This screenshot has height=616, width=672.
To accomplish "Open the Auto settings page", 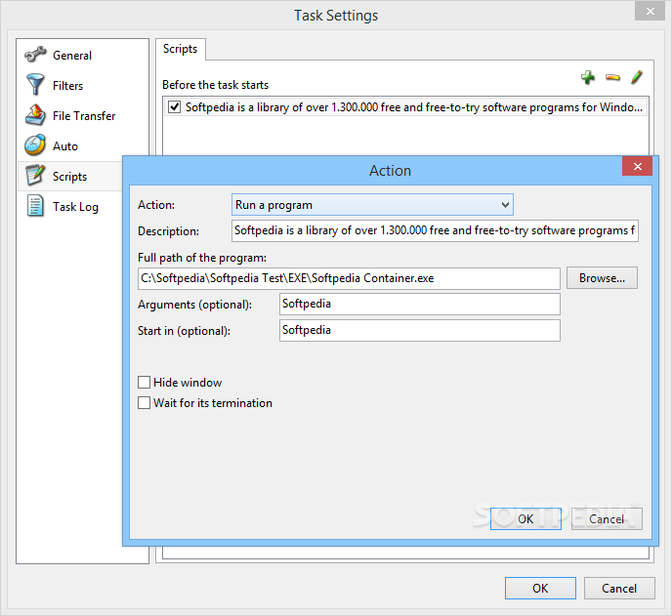I will coord(65,146).
